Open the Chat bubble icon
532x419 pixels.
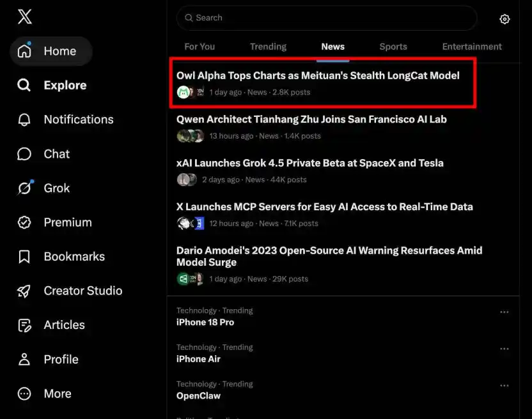(24, 154)
